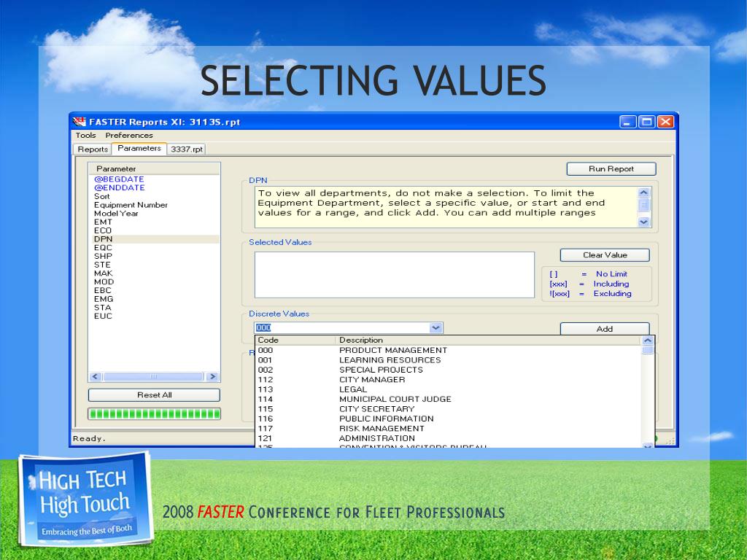Image resolution: width=747 pixels, height=560 pixels.
Task: Switch to the Reports tab
Action: tap(93, 149)
